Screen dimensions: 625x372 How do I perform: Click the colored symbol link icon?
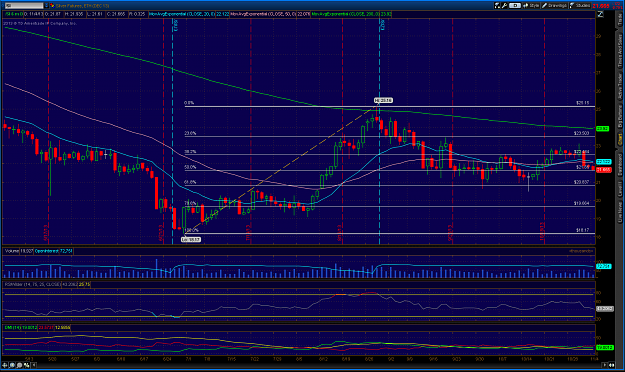point(52,6)
